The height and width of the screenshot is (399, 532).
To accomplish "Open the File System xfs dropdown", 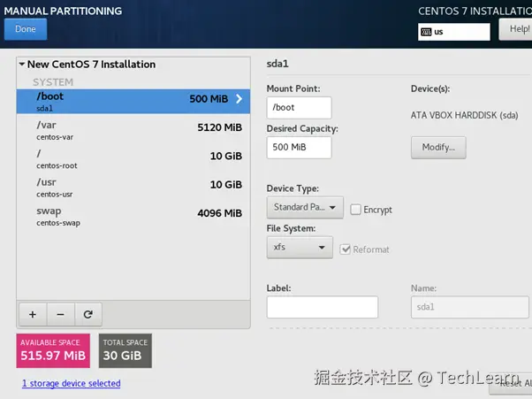I will (300, 247).
